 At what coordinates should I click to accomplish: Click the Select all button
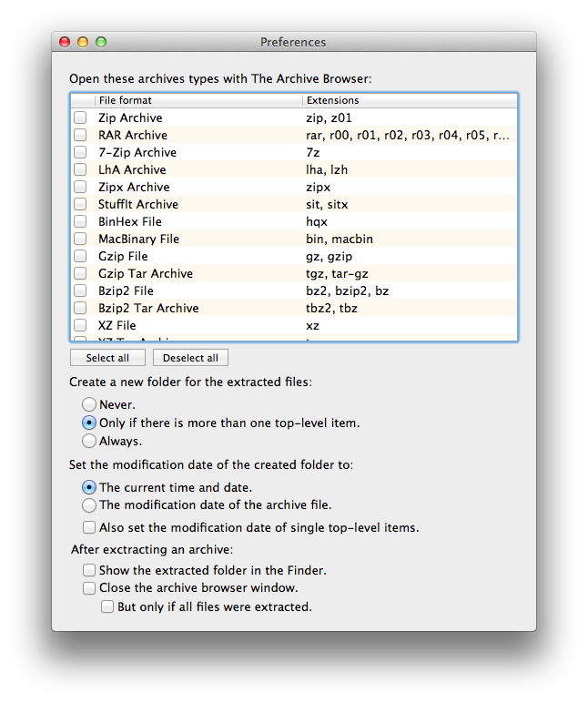click(107, 358)
